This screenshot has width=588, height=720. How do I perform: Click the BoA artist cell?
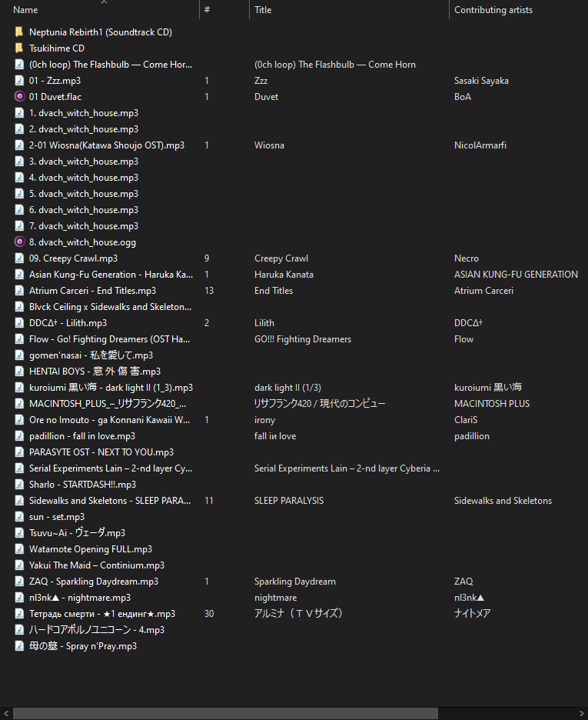pyautogui.click(x=462, y=97)
